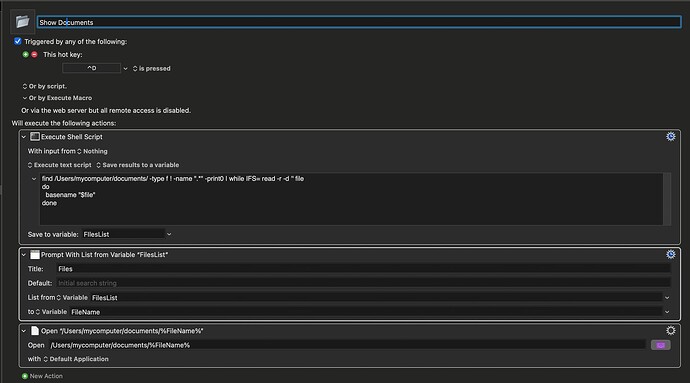Click the purple choose-file button
The height and width of the screenshot is (383, 690).
click(661, 345)
